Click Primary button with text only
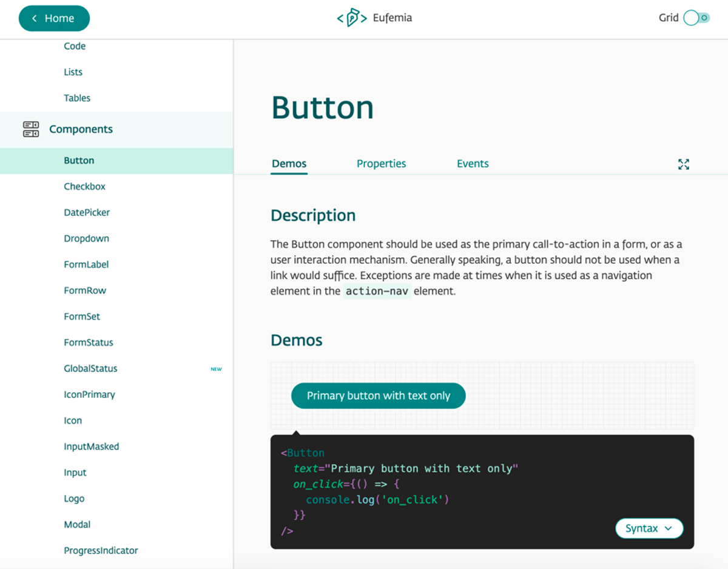The height and width of the screenshot is (569, 728). (379, 396)
